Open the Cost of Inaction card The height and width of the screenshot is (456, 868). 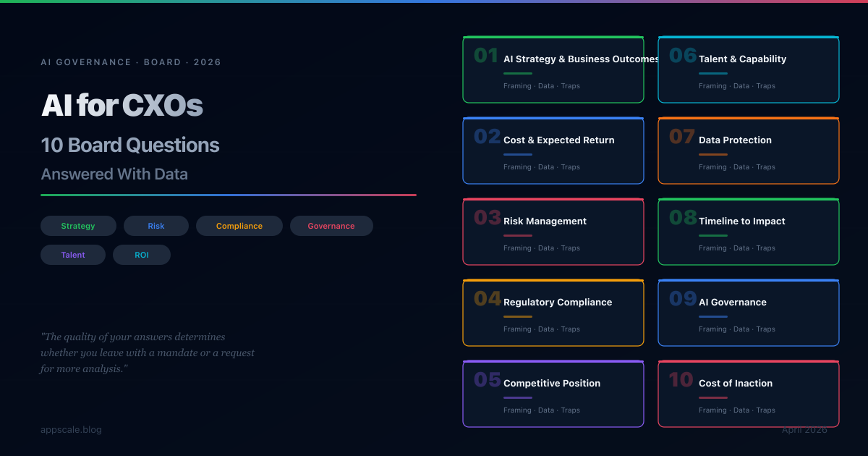(x=749, y=394)
